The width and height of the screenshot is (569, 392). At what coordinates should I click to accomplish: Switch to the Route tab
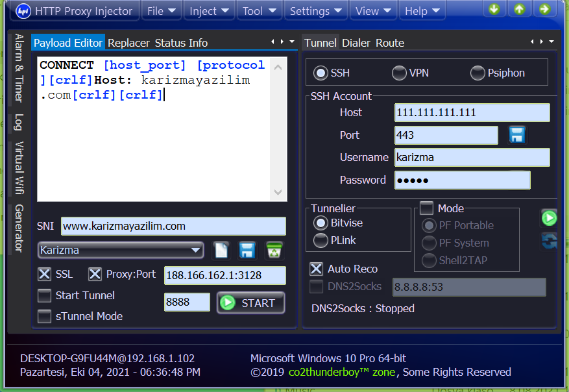[390, 43]
